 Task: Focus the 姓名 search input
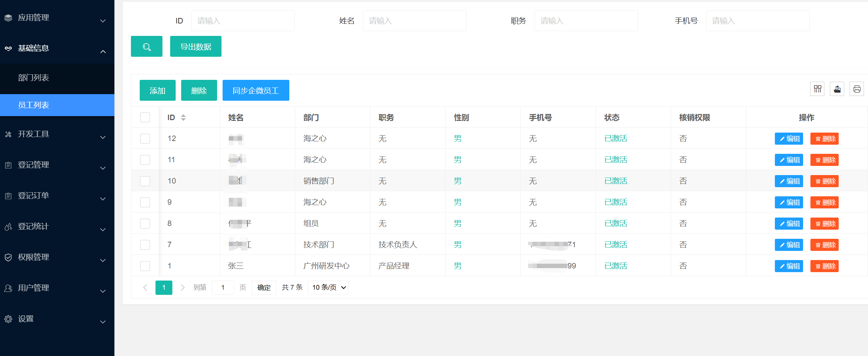click(x=415, y=21)
